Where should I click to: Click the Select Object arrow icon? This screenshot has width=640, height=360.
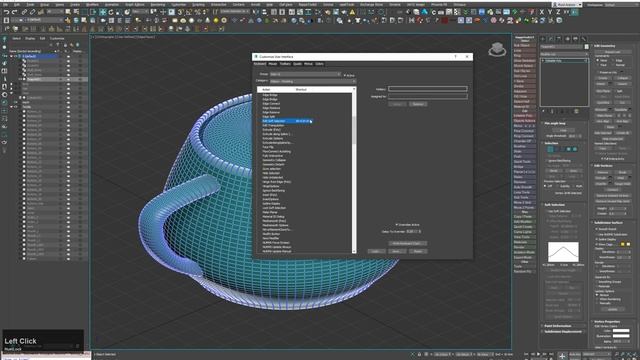(x=68, y=12)
